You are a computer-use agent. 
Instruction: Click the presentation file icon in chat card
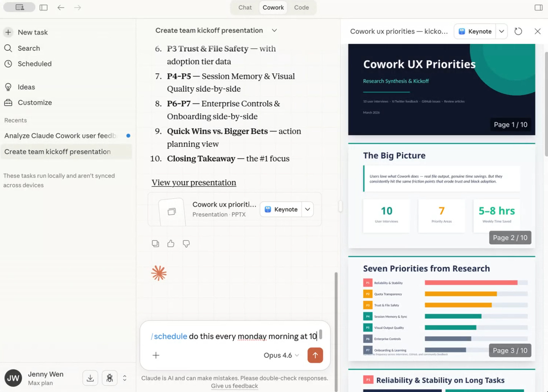coord(172,211)
